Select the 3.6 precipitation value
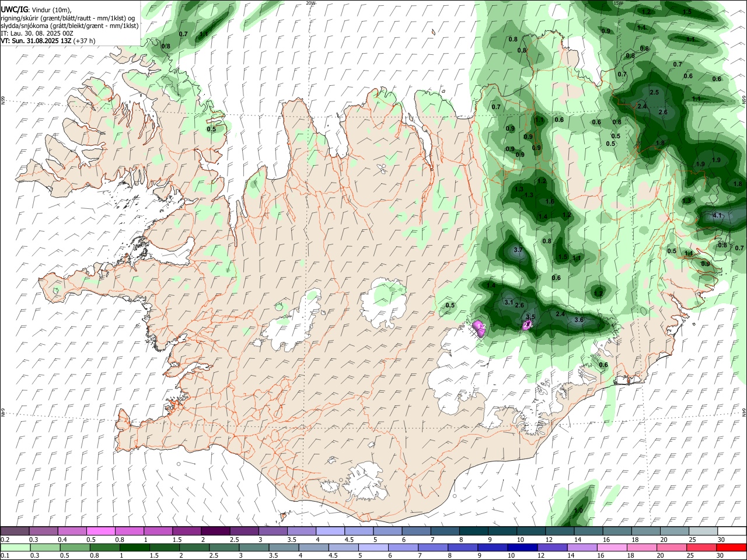Screen dimensions: 747x560 click(x=579, y=320)
